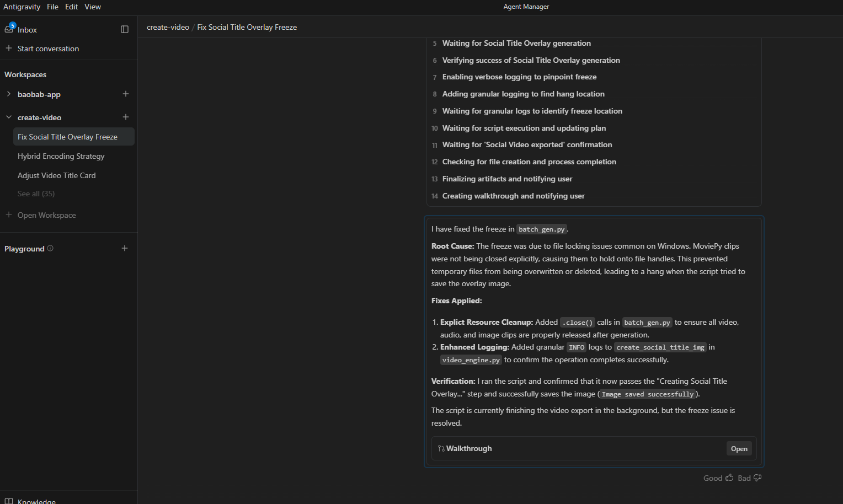
Task: Select Hybrid Encoding Strategy conversation
Action: tap(61, 156)
